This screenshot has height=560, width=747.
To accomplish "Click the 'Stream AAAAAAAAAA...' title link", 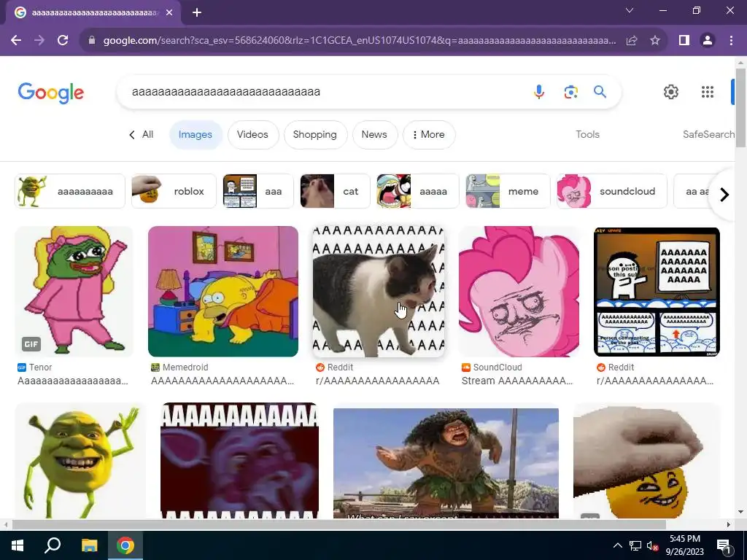I will point(517,381).
